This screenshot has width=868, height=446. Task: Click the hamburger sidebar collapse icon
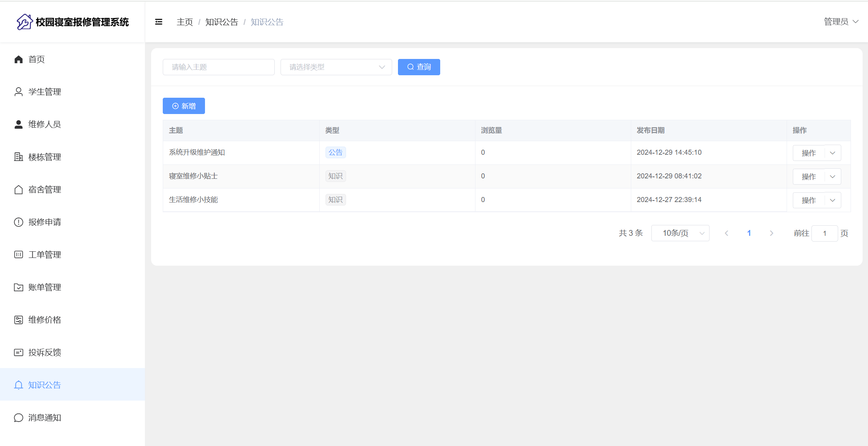[x=158, y=22]
